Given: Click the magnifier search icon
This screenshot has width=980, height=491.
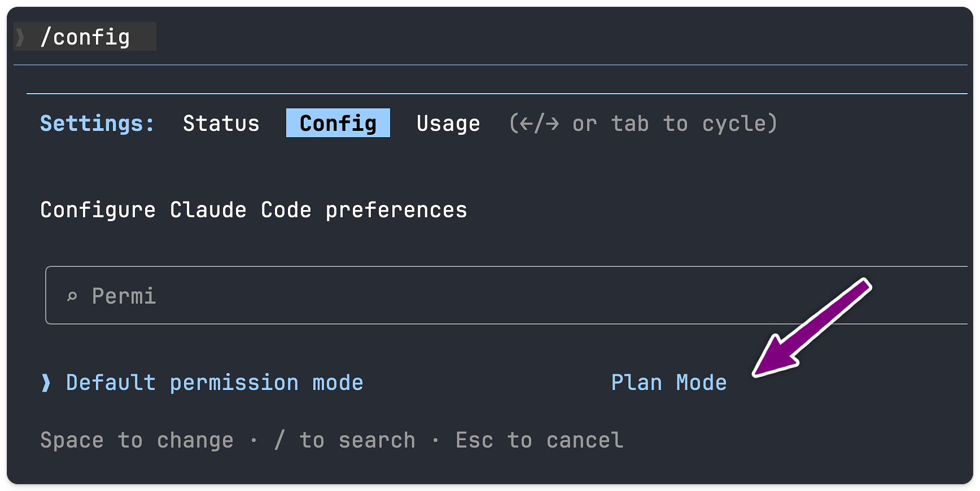Looking at the screenshot, I should 72,296.
